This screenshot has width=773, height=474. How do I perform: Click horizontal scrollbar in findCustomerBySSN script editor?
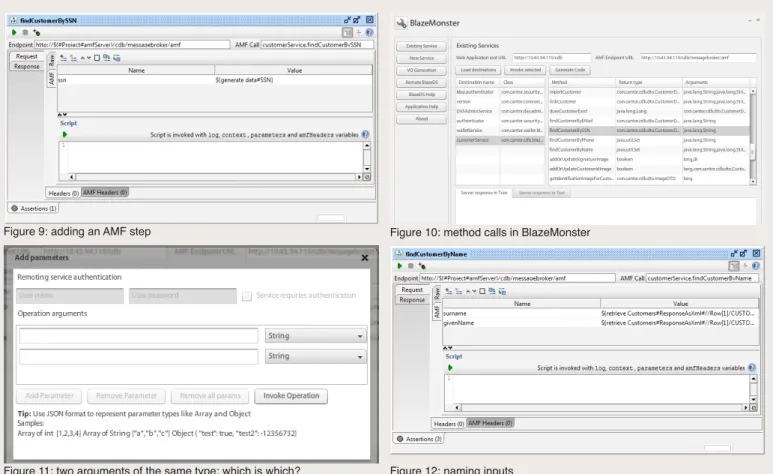click(215, 177)
